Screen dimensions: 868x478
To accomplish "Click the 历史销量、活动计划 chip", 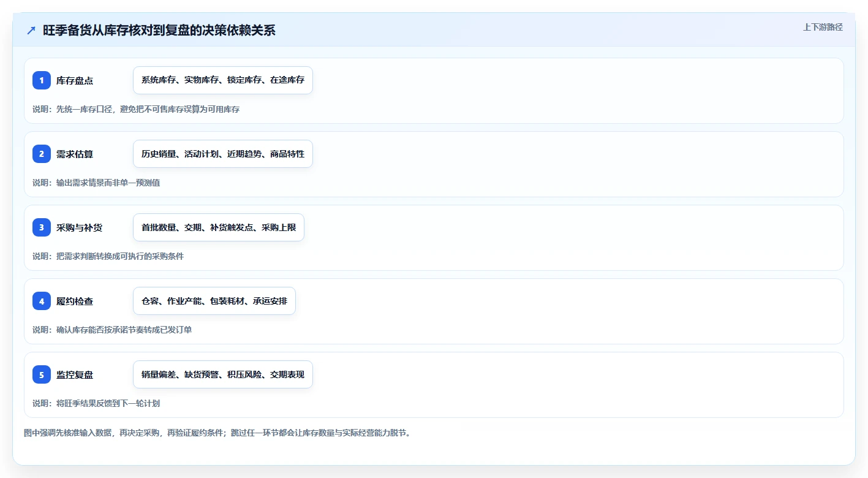I will click(223, 154).
